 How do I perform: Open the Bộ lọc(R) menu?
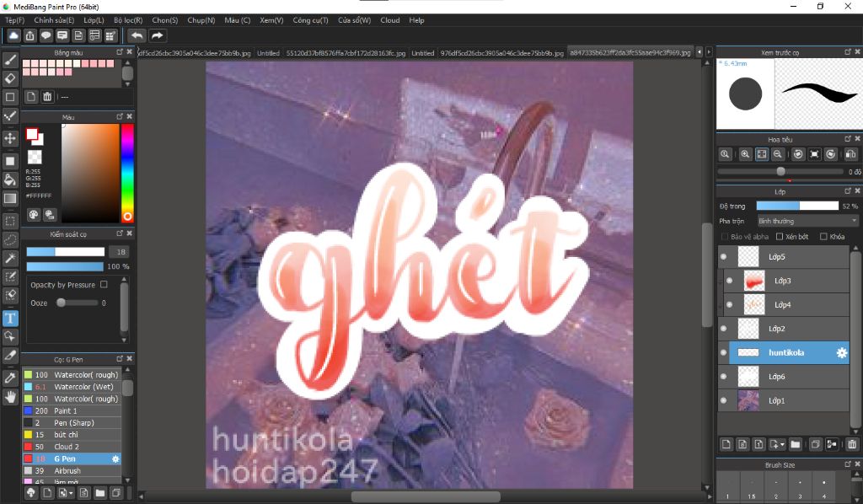128,20
